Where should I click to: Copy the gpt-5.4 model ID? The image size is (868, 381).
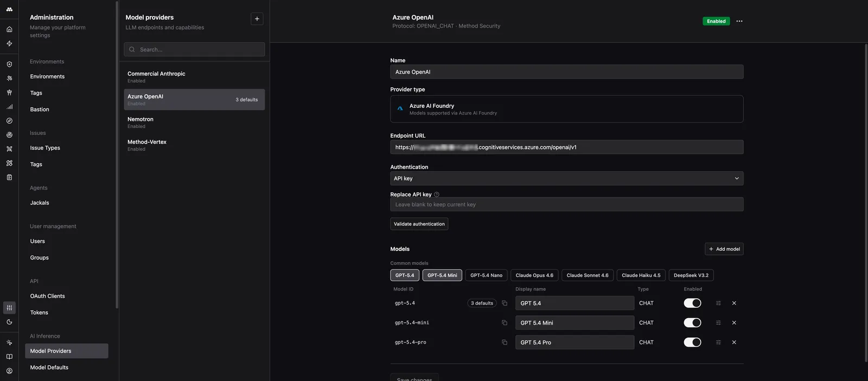[505, 303]
